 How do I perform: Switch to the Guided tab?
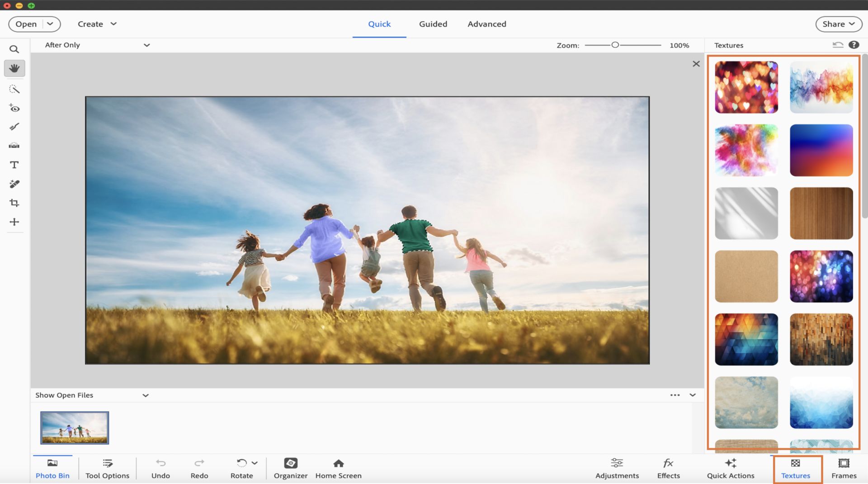click(x=433, y=24)
